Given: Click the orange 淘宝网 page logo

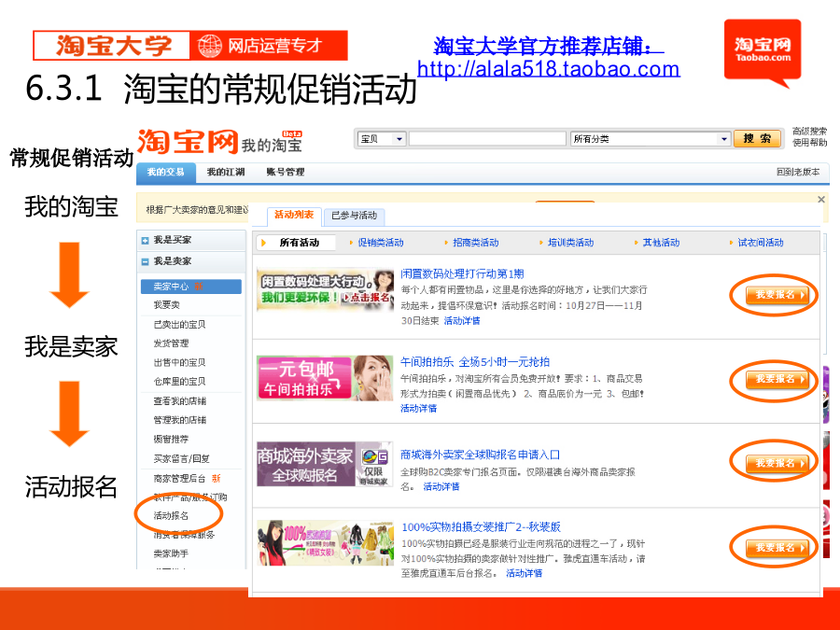Looking at the screenshot, I should (188, 142).
